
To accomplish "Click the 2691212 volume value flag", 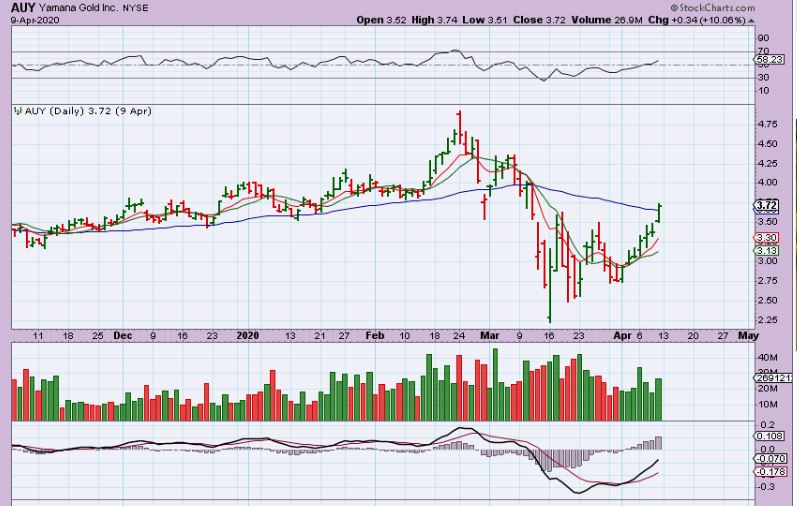I will click(773, 378).
